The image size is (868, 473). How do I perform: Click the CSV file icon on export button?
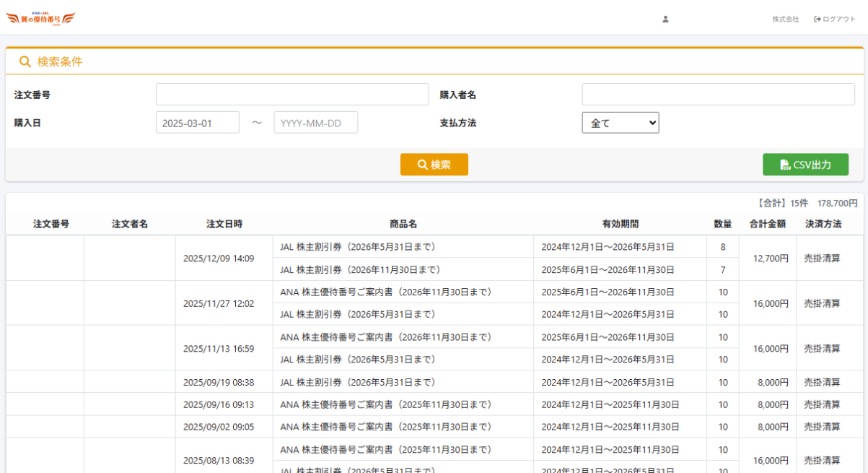[x=784, y=165]
